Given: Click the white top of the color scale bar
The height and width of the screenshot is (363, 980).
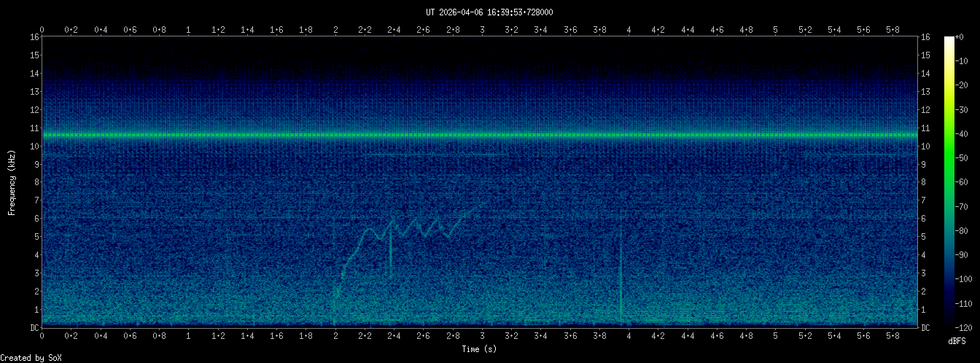Looking at the screenshot, I should (x=949, y=40).
